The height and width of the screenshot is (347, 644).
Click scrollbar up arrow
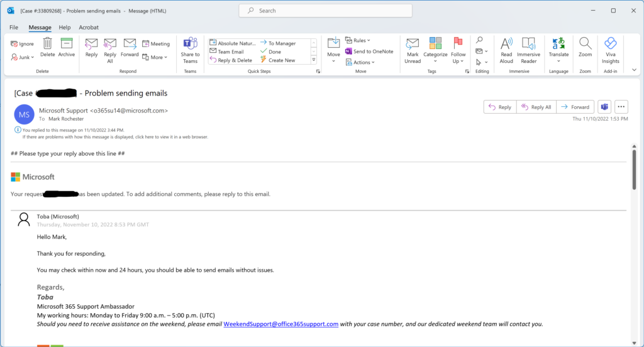coord(634,146)
